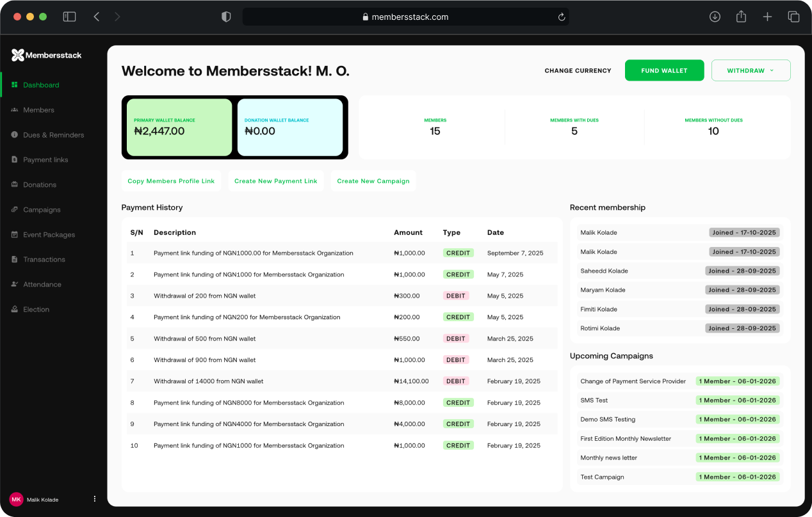Click the Dashboard icon in sidebar
This screenshot has width=812, height=517.
[15, 85]
